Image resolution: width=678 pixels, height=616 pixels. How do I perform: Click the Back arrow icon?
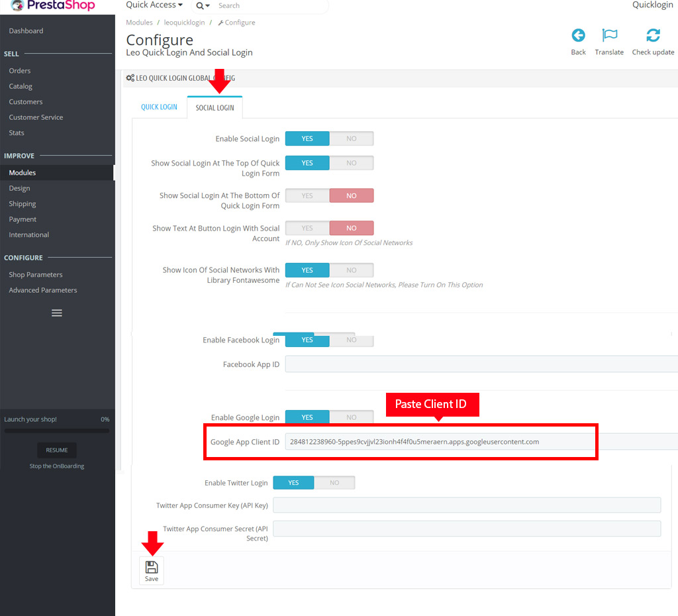coord(578,35)
